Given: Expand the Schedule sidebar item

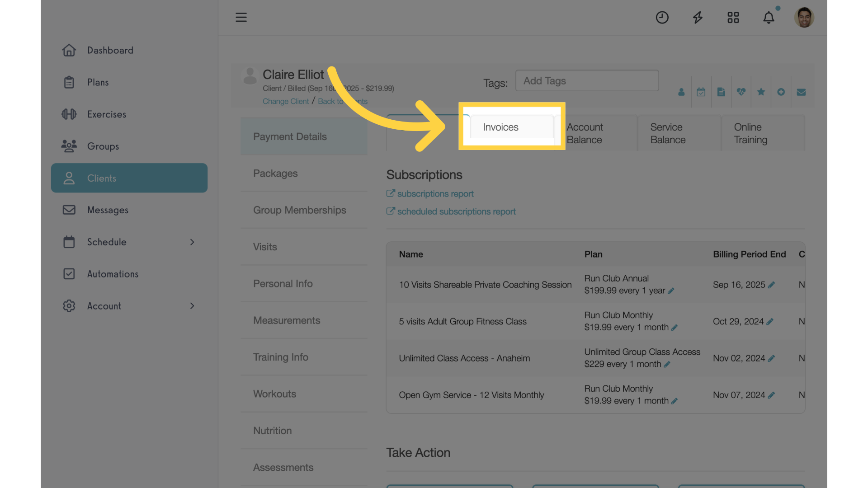Looking at the screenshot, I should click(x=192, y=242).
